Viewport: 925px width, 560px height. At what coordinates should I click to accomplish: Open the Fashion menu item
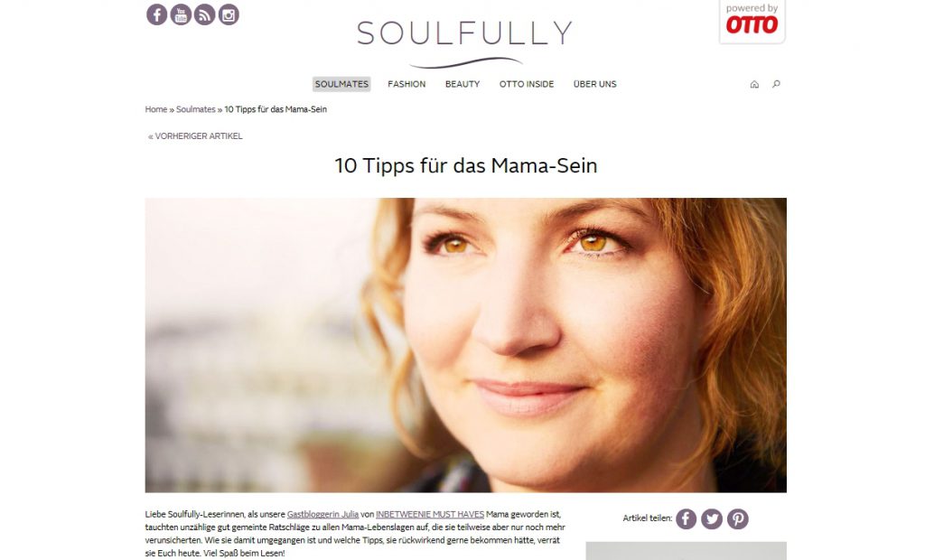[406, 84]
